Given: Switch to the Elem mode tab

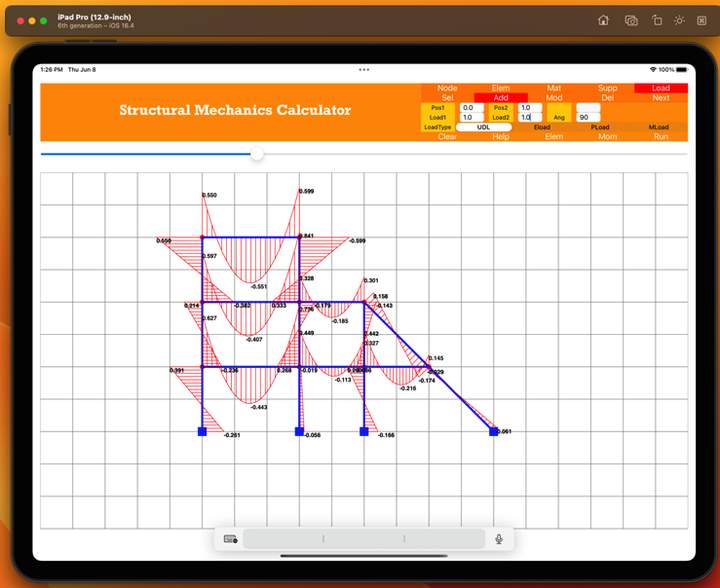Looking at the screenshot, I should [x=501, y=88].
